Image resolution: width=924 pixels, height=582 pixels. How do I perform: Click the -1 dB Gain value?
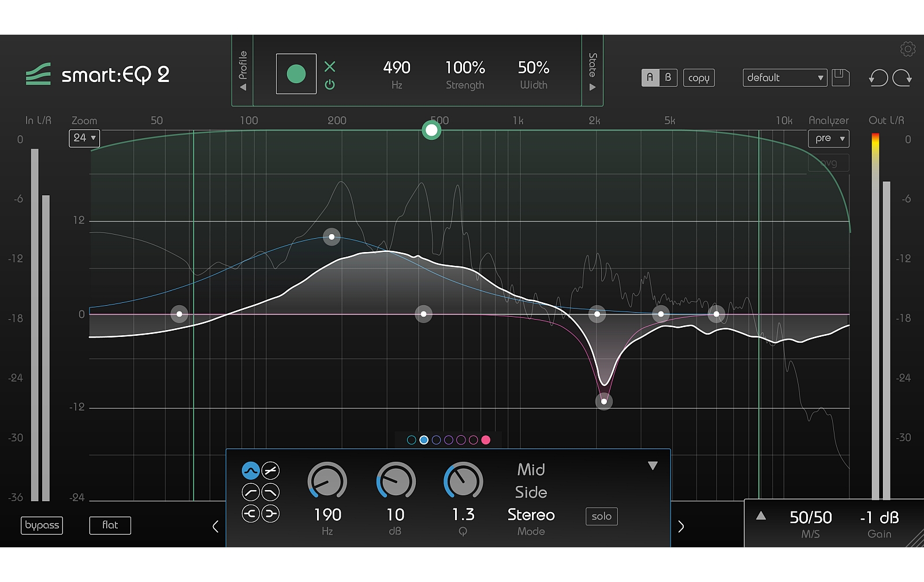click(880, 517)
